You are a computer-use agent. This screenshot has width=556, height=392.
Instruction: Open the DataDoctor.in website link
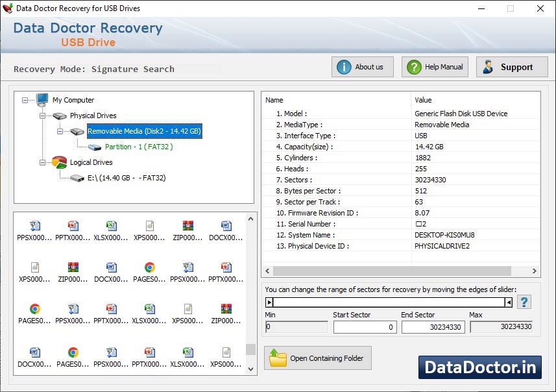479,367
